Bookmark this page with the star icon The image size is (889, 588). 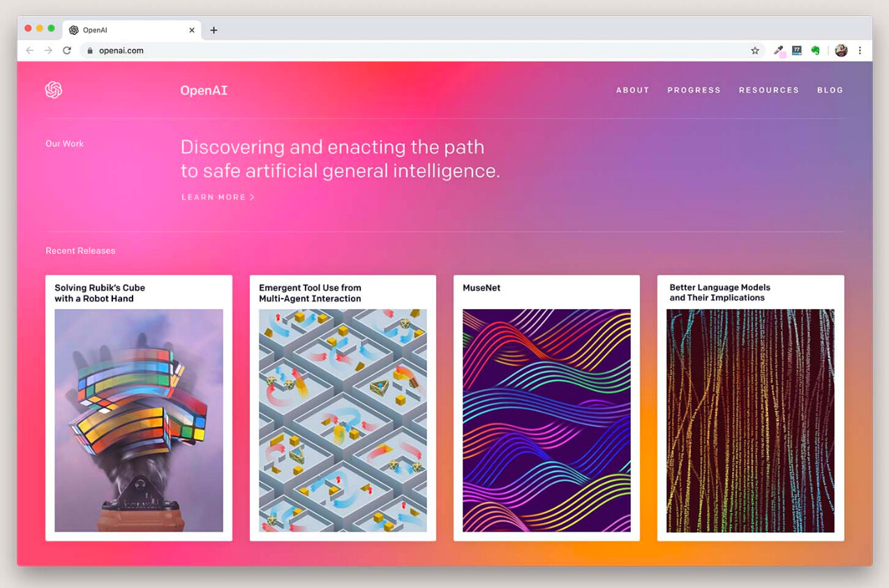pyautogui.click(x=755, y=50)
